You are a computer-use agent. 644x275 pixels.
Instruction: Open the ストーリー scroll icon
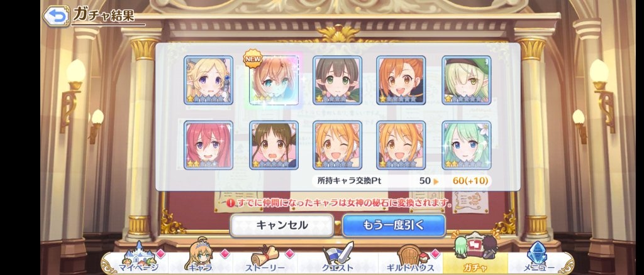[x=265, y=257]
